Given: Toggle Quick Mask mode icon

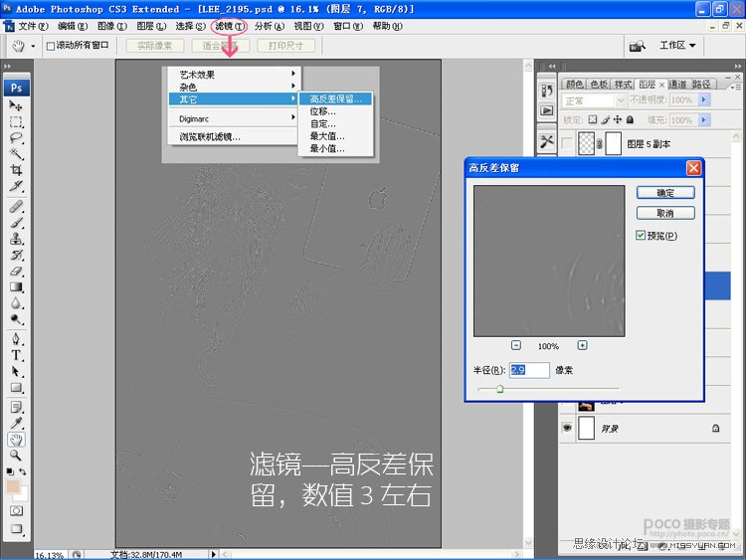Looking at the screenshot, I should click(16, 511).
